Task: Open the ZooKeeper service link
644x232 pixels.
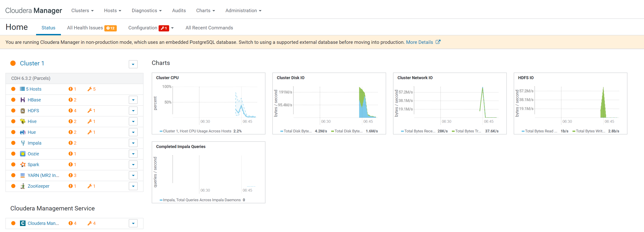Action: pyautogui.click(x=39, y=186)
